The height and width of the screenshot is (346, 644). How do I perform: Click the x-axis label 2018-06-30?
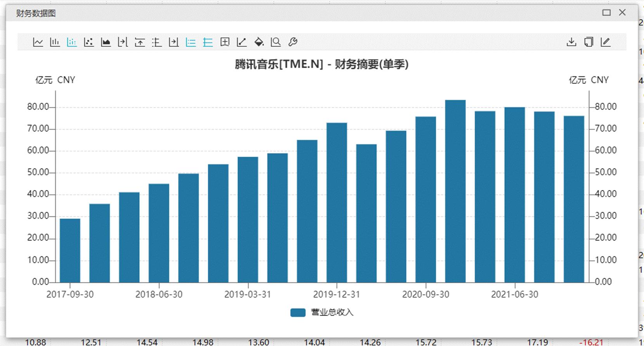pos(159,294)
